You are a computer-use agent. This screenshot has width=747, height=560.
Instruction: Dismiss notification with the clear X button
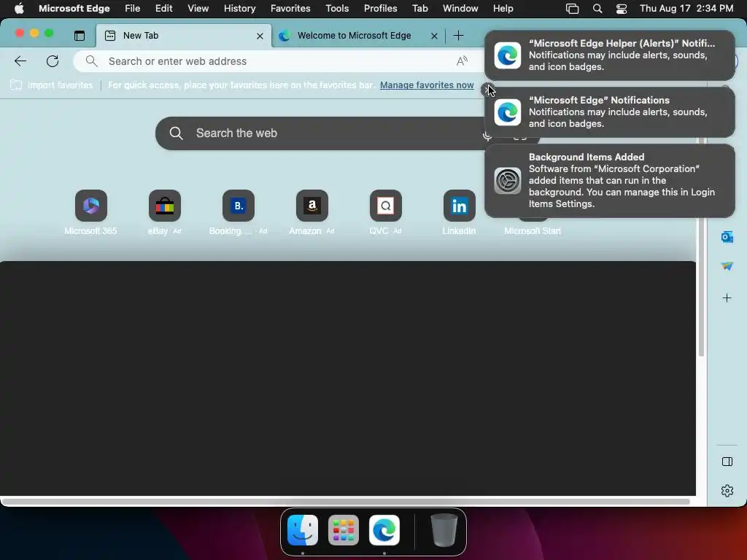[487, 90]
